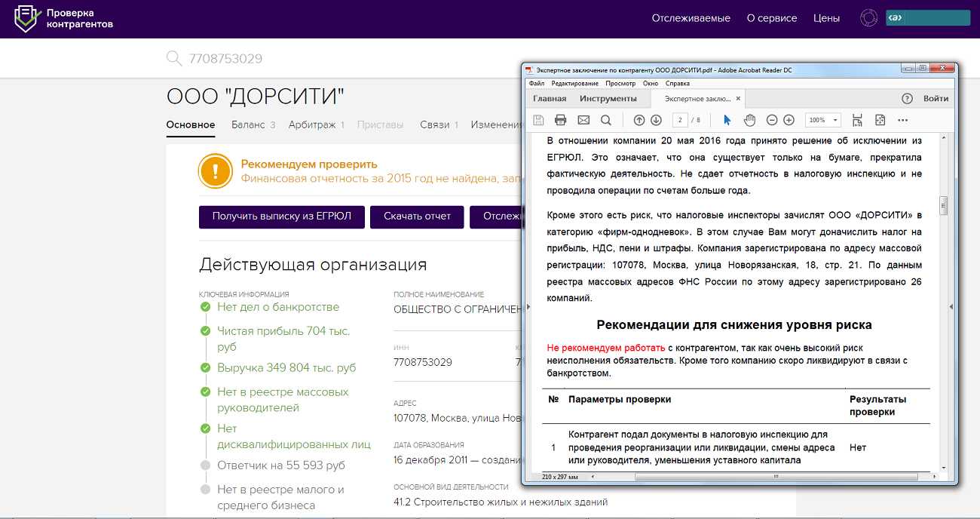Open the Основное tab on the website
Viewport: 980px width, 519px height.
click(x=191, y=124)
